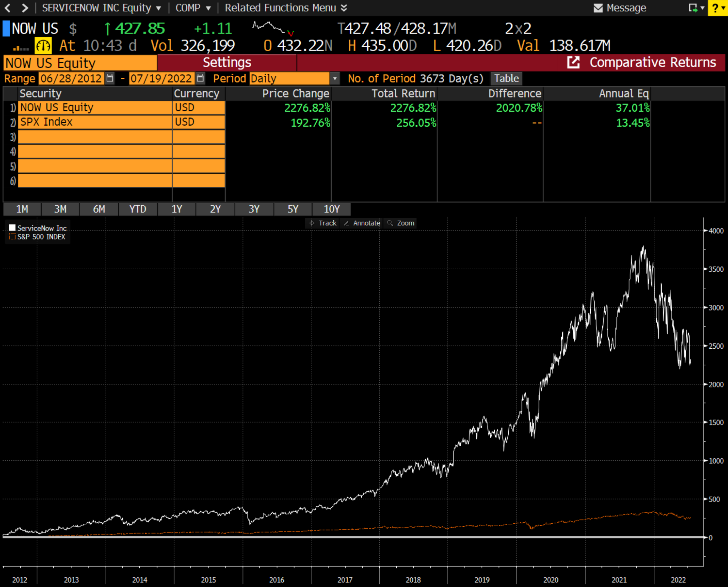728x587 pixels.
Task: Go forward with the right arrow icon
Action: [x=25, y=8]
